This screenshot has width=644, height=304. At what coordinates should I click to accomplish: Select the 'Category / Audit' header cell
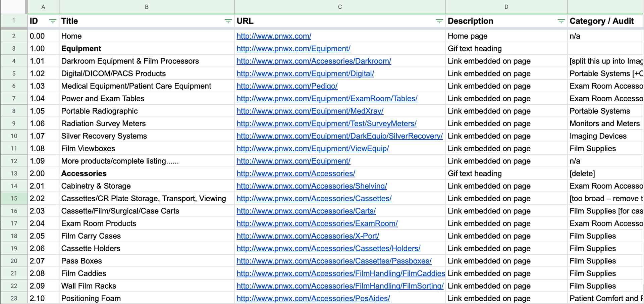coord(605,21)
